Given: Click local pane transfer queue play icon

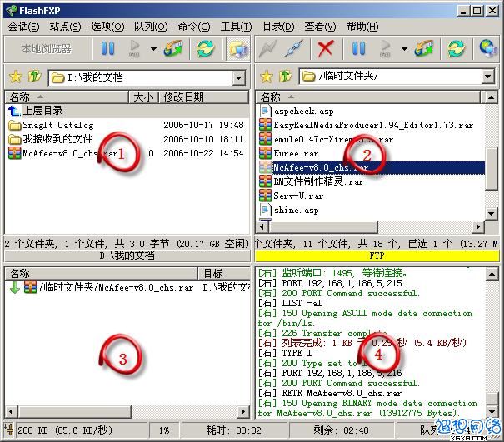Looking at the screenshot, I should coord(134,49).
